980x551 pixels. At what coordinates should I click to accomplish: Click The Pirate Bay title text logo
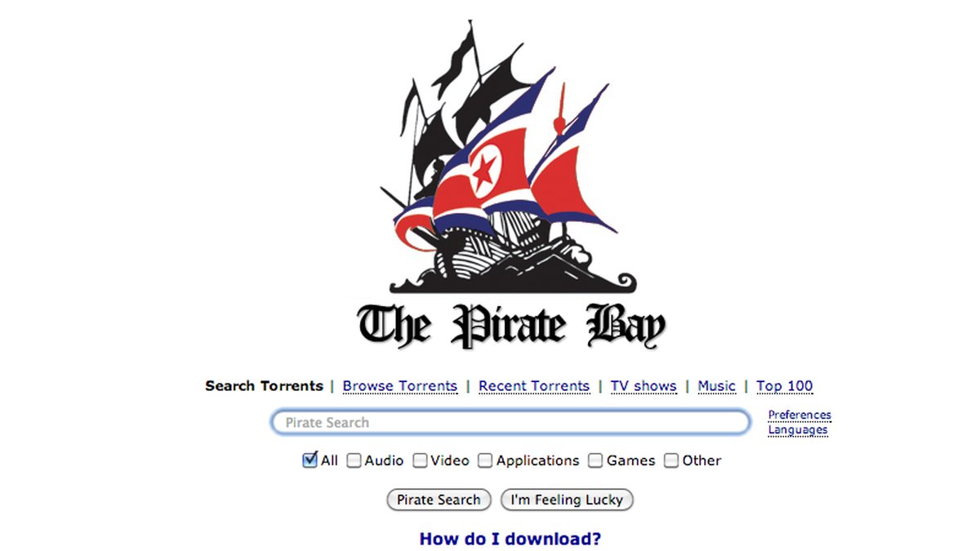[512, 325]
